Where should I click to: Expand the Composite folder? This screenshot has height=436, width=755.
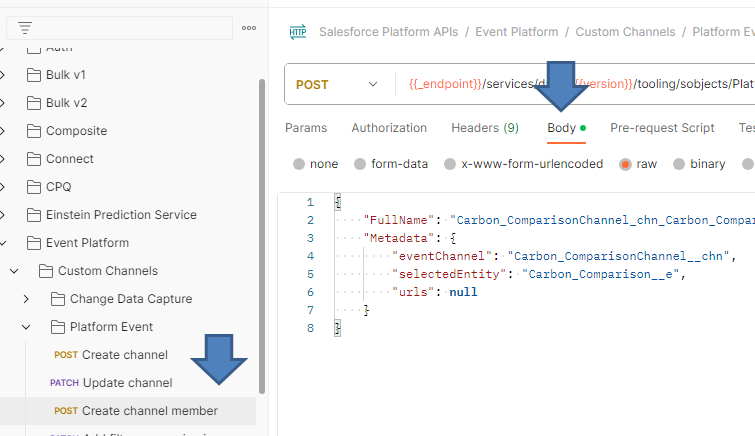pos(2,131)
